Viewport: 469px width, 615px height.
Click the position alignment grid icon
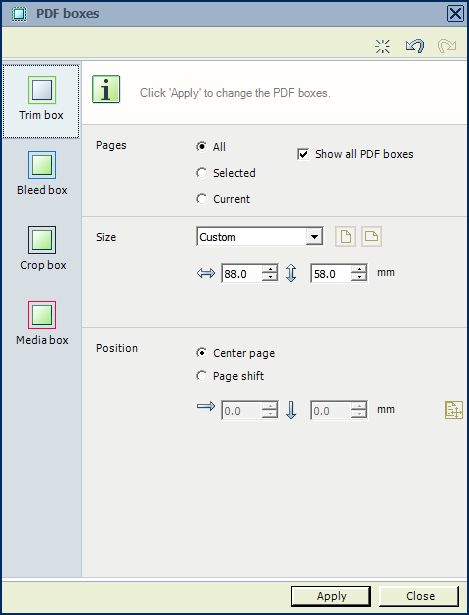click(454, 410)
